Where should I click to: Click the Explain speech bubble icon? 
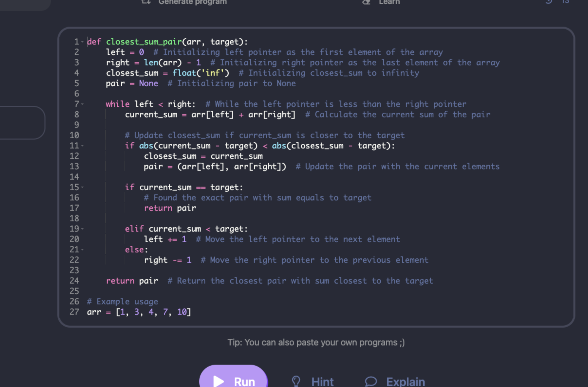pyautogui.click(x=371, y=381)
